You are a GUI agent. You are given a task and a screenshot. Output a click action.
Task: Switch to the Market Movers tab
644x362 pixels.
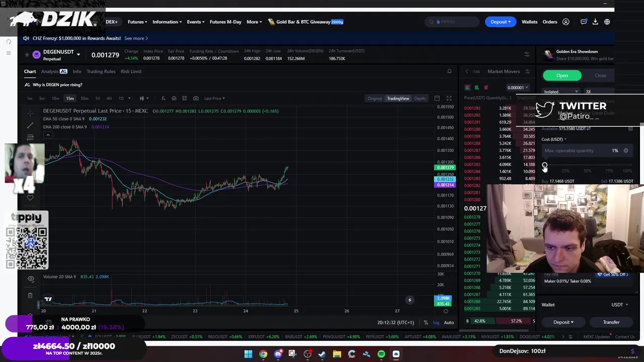click(x=504, y=71)
